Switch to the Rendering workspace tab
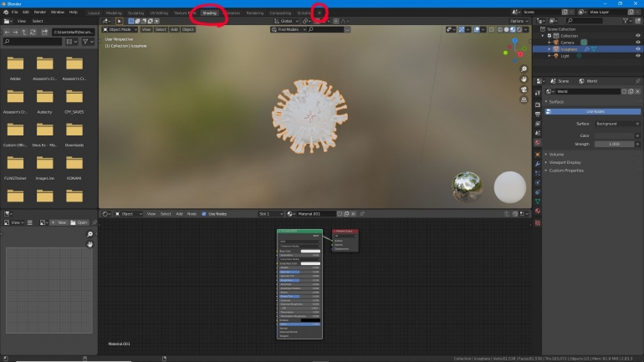The width and height of the screenshot is (644, 362). (x=254, y=13)
